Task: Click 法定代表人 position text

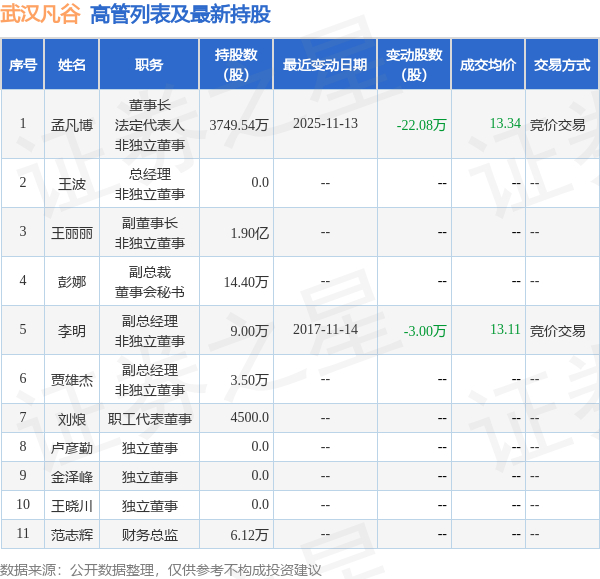Action: [x=150, y=125]
